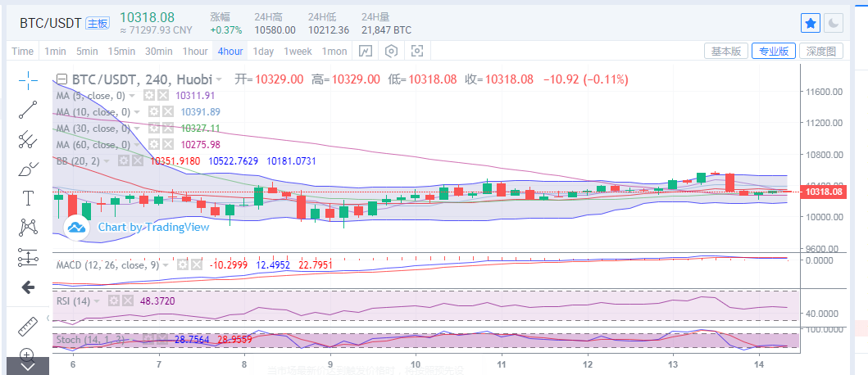Select the long/short position forecasting tool
The height and width of the screenshot is (375, 868).
(28, 256)
